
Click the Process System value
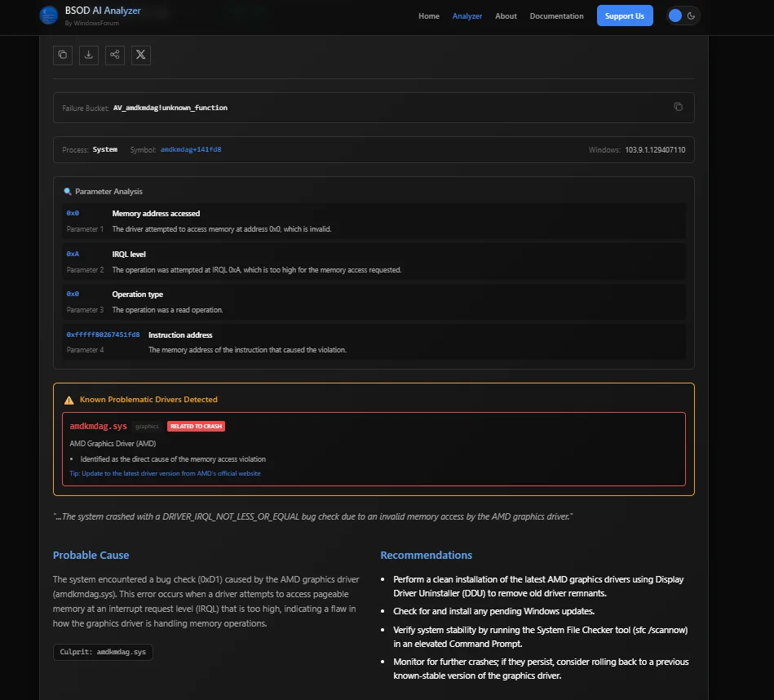coord(105,149)
